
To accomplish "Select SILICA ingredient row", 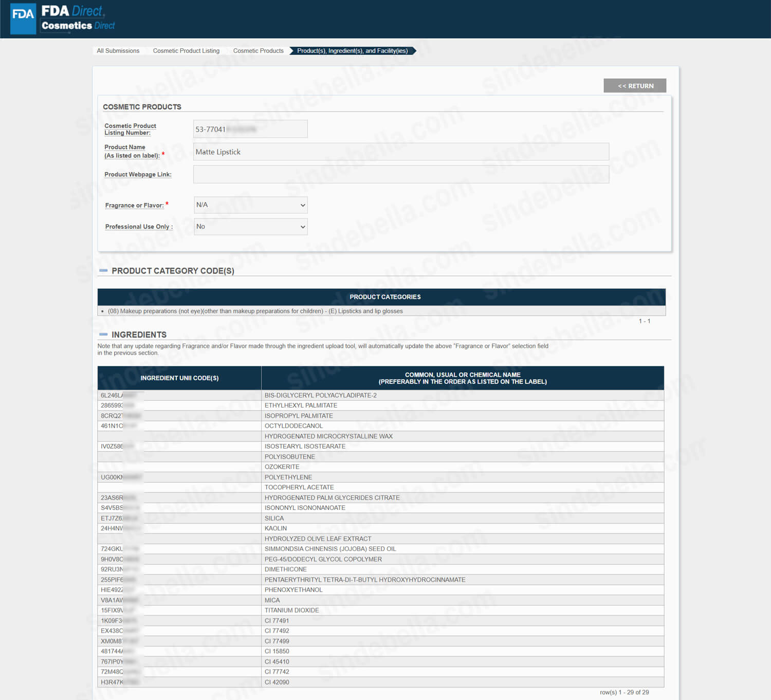I will click(381, 518).
